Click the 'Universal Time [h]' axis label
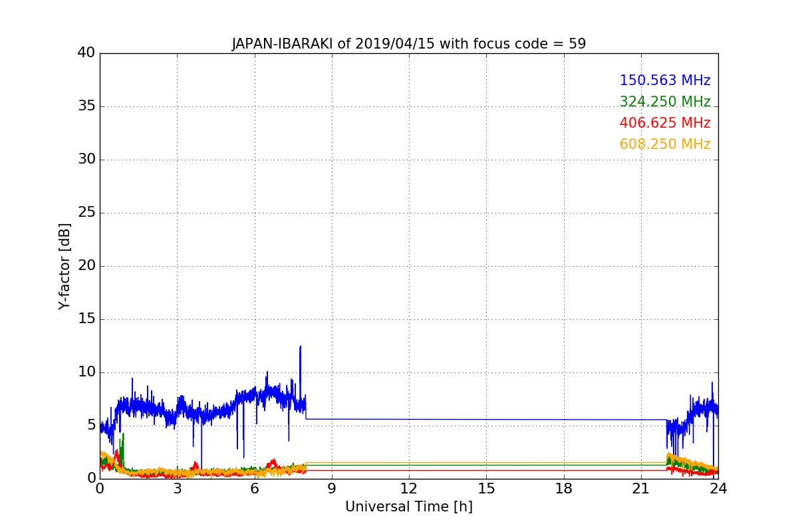The image size is (798, 532). coord(408,507)
